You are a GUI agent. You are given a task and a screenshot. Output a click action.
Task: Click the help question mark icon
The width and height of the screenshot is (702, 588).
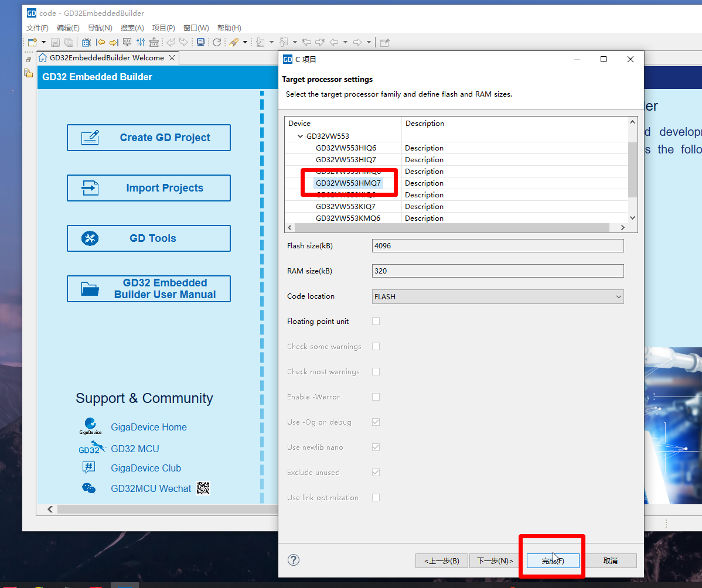(294, 560)
